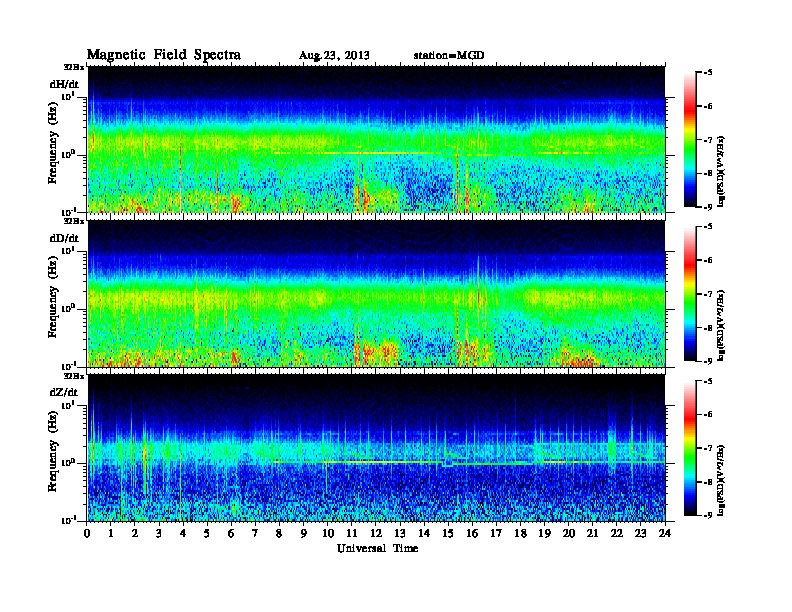Click the 10^1 frequency tick of dD/dt panel

tap(68, 250)
